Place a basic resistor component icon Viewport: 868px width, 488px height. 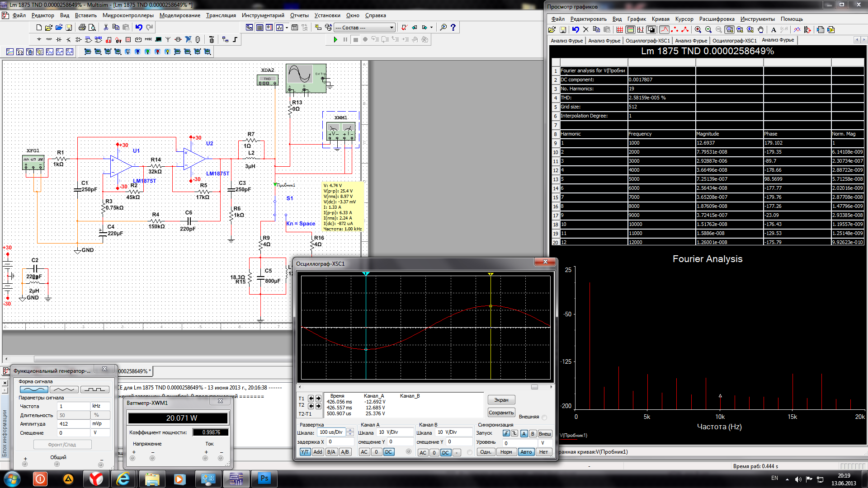pyautogui.click(x=49, y=40)
